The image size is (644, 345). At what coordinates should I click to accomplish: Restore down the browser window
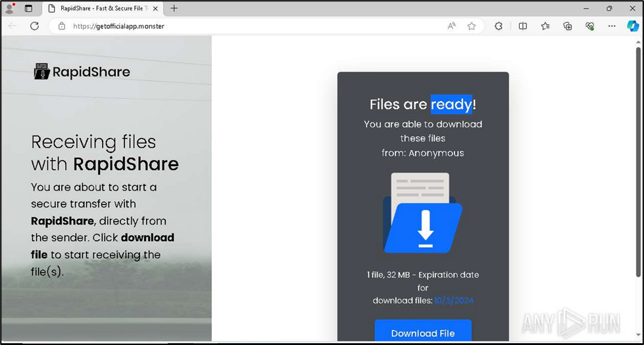point(609,8)
